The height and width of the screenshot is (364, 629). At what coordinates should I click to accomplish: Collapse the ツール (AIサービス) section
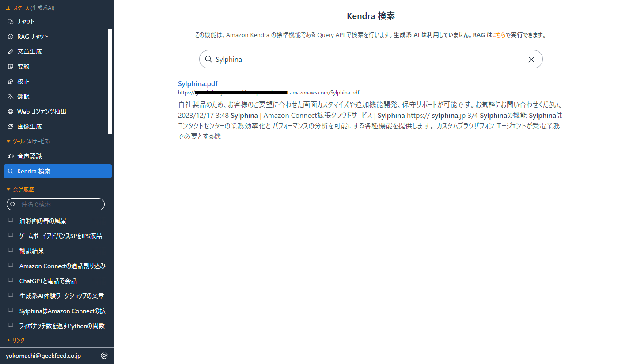tap(28, 142)
